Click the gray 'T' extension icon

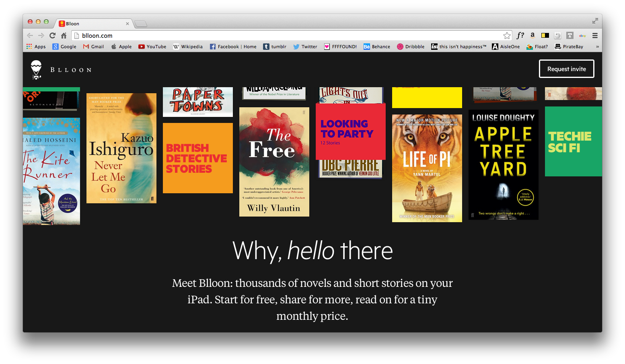point(569,35)
